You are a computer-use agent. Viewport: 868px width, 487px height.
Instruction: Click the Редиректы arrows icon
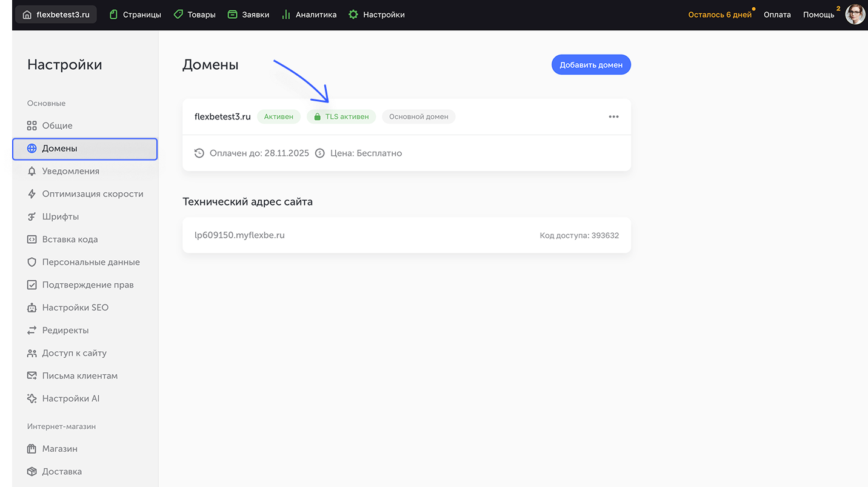[31, 330]
